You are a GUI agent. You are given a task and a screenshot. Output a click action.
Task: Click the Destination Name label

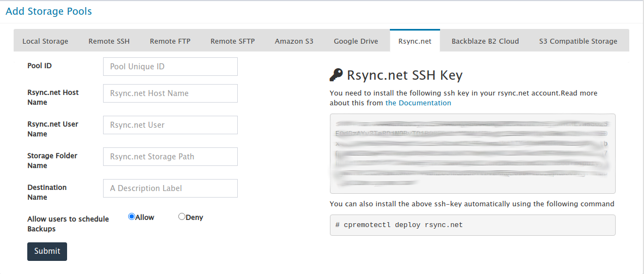(47, 192)
